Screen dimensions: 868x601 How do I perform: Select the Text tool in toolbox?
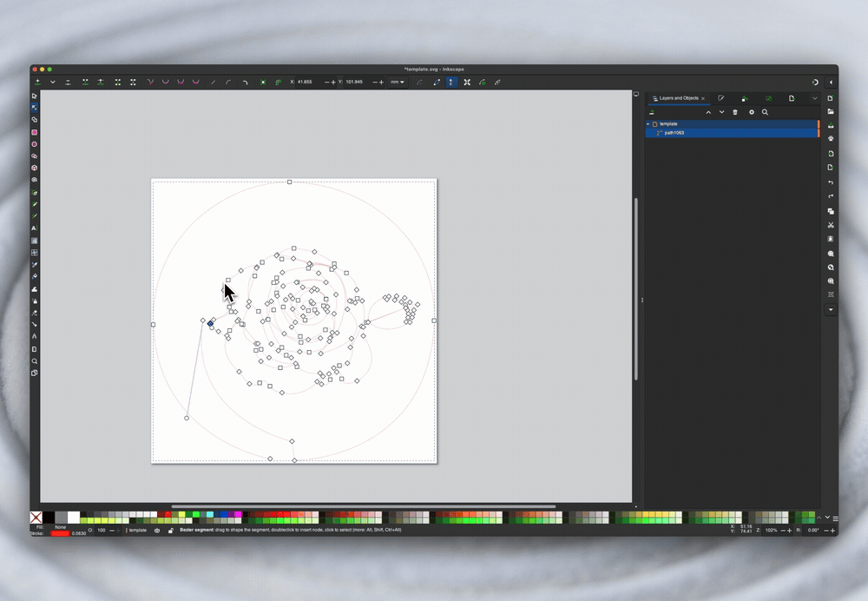pos(35,228)
